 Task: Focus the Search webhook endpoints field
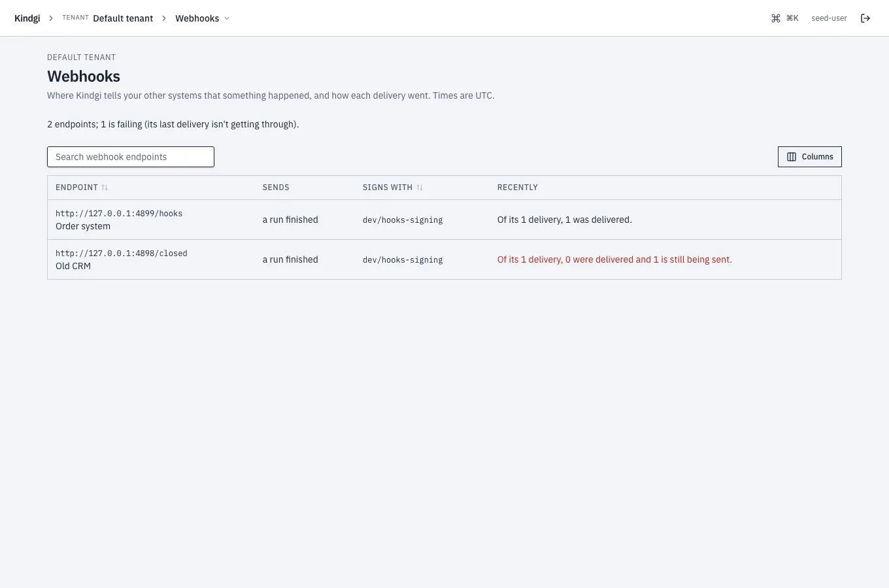131,157
